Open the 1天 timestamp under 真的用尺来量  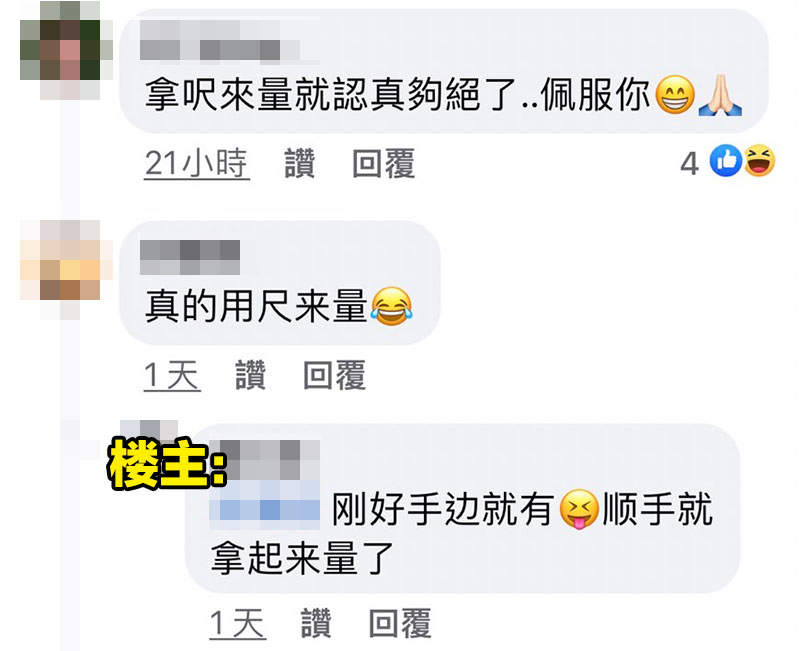(172, 375)
